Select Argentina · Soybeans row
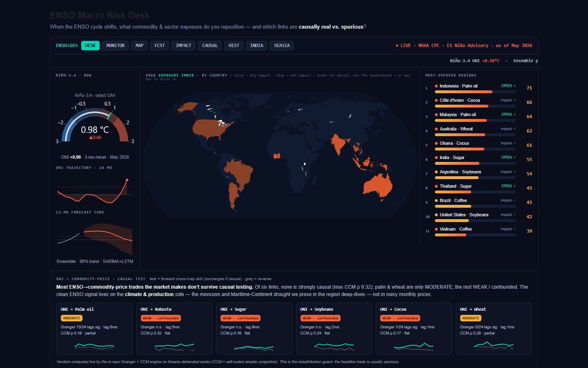The height and width of the screenshot is (368, 588). [479, 174]
